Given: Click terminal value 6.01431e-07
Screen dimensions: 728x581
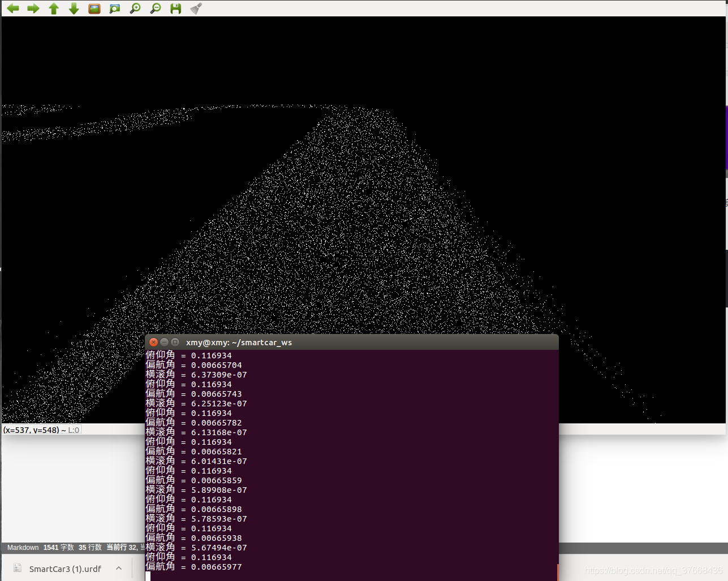Looking at the screenshot, I should pyautogui.click(x=219, y=461).
